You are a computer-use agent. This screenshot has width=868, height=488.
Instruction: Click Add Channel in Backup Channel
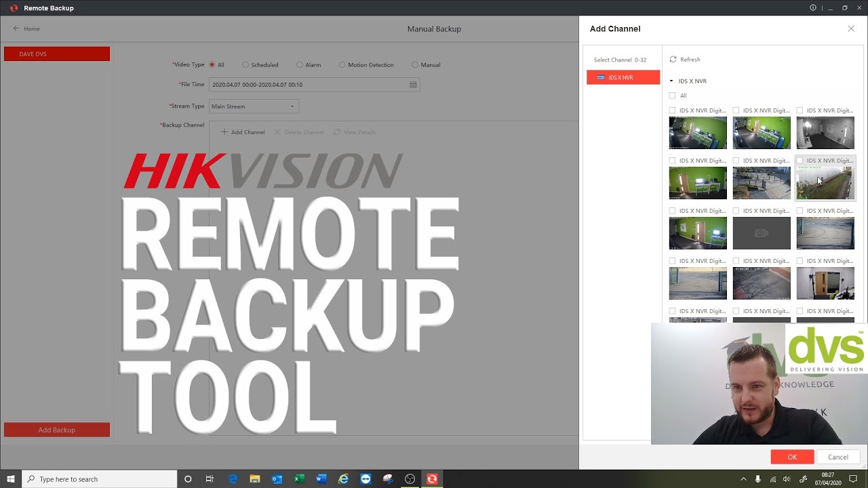coord(243,132)
